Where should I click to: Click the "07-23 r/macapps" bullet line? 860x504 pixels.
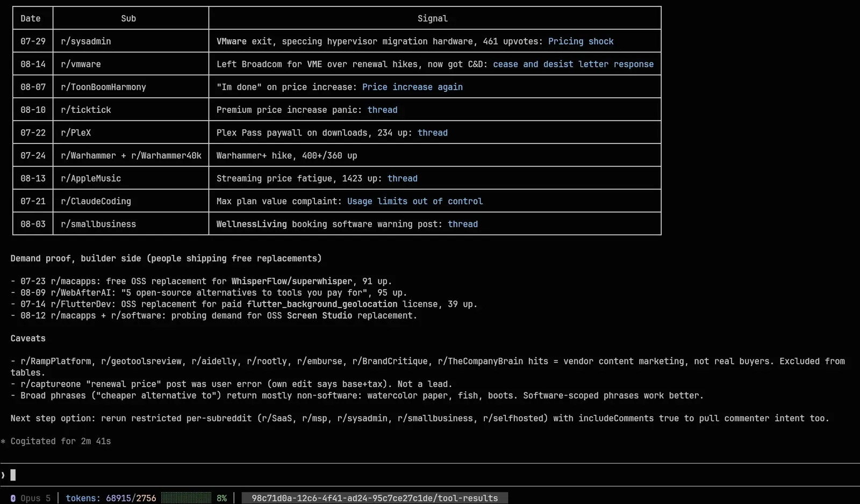(202, 282)
